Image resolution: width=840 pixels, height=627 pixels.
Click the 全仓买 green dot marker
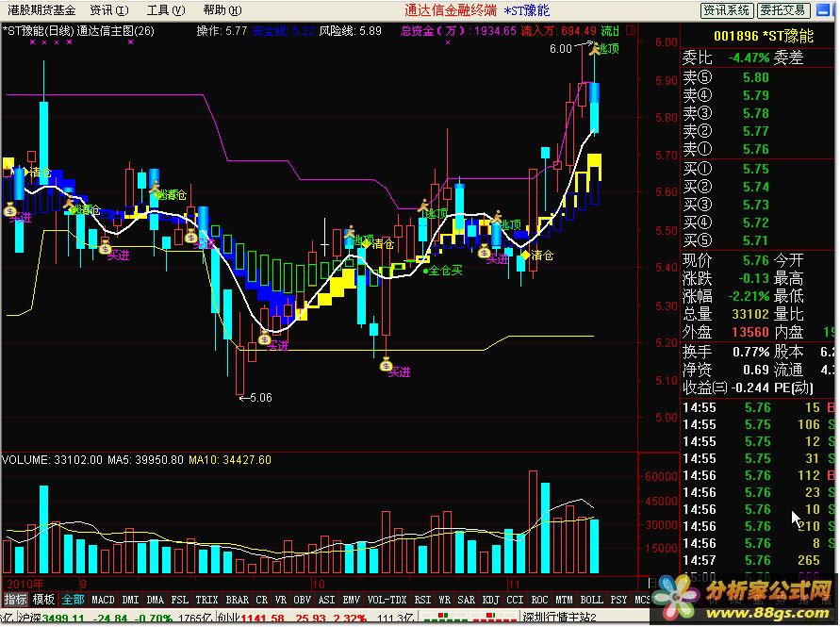[x=426, y=272]
